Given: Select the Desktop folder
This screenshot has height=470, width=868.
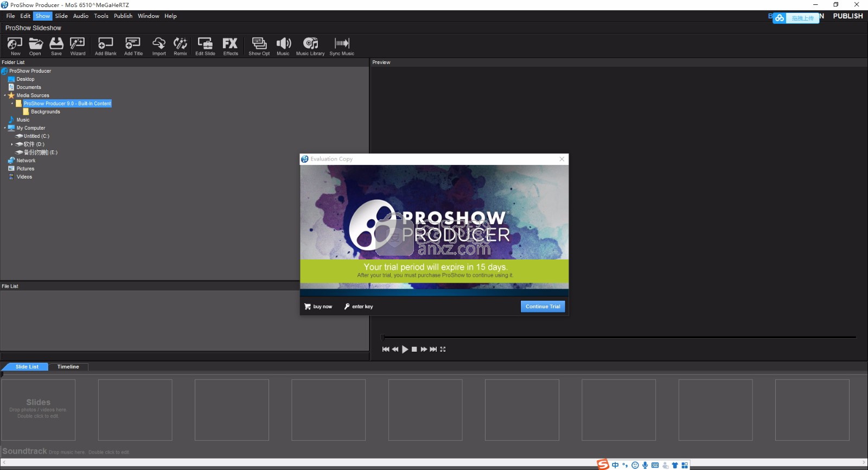Looking at the screenshot, I should pyautogui.click(x=22, y=79).
